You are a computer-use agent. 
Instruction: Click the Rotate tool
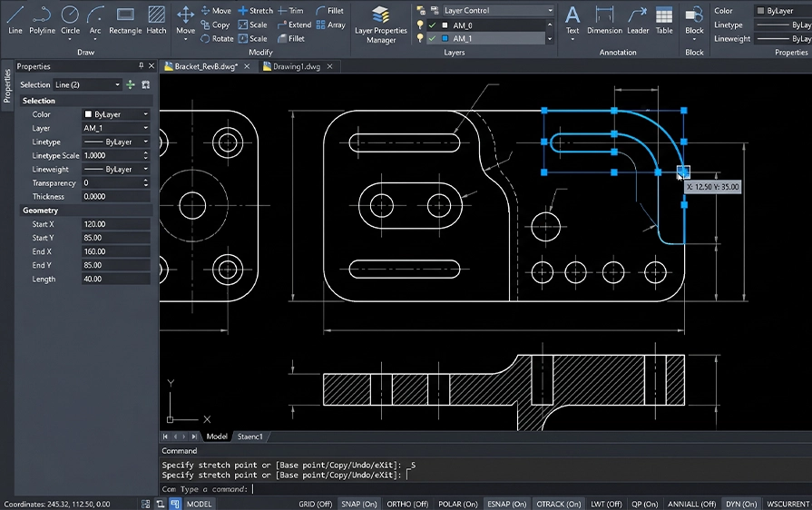pos(218,38)
